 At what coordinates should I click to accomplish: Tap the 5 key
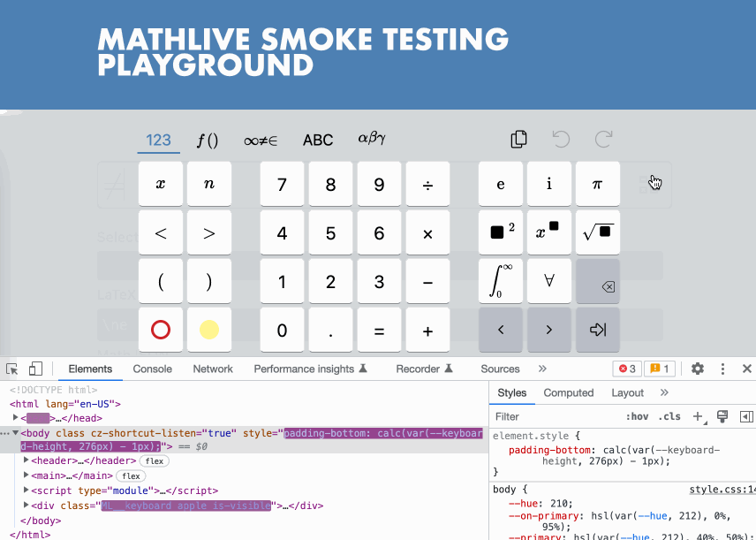click(x=330, y=232)
